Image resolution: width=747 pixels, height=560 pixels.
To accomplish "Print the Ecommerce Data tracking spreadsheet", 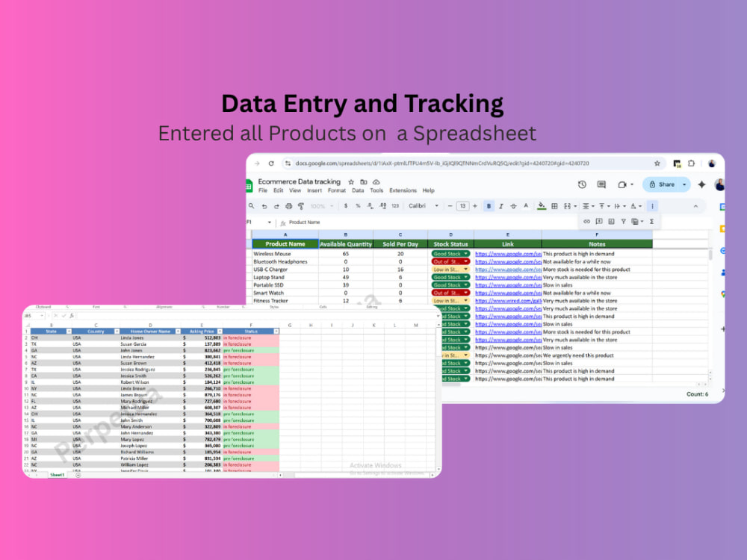I will coord(288,206).
